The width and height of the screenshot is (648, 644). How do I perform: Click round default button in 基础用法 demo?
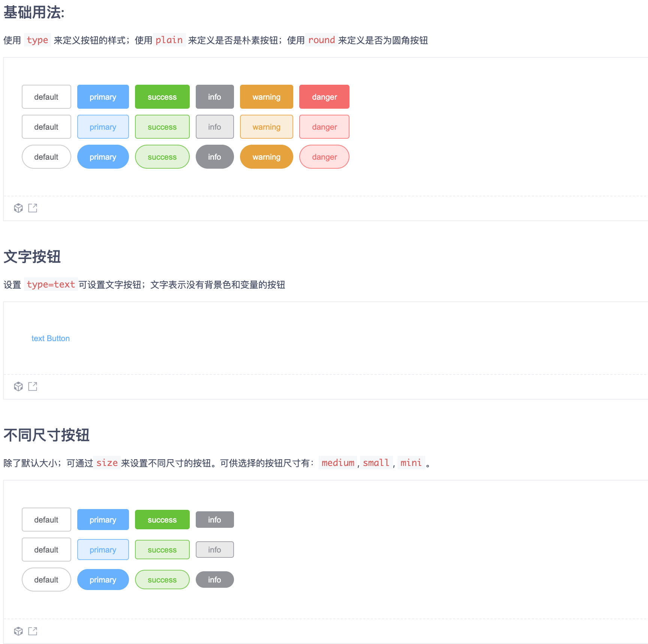click(46, 157)
